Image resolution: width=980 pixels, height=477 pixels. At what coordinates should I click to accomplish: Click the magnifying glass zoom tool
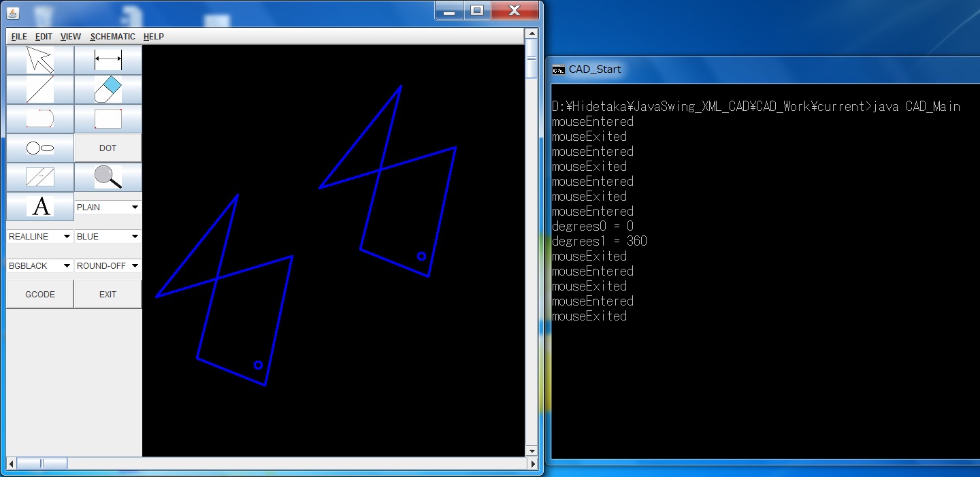(108, 177)
